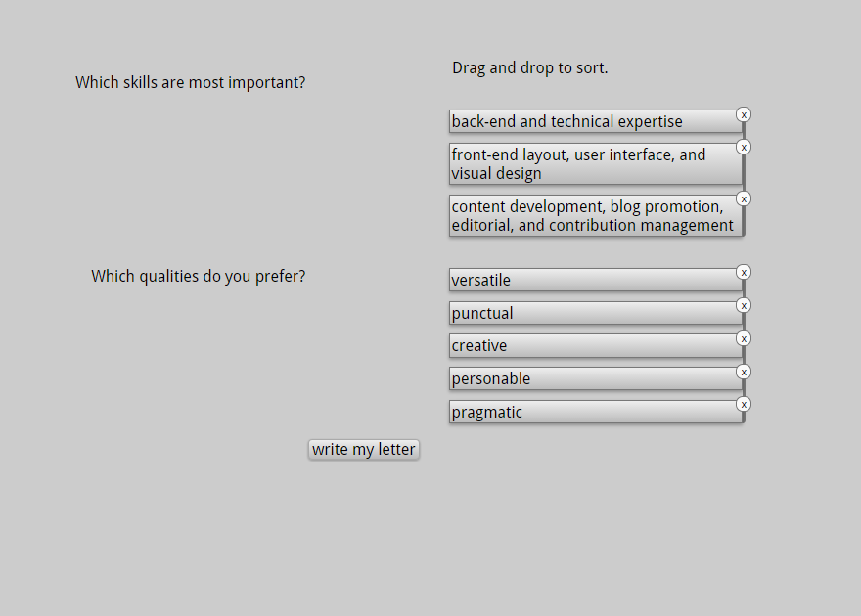Screen dimensions: 861x616
Task: Delete the content development item with x icon
Action: click(x=744, y=198)
